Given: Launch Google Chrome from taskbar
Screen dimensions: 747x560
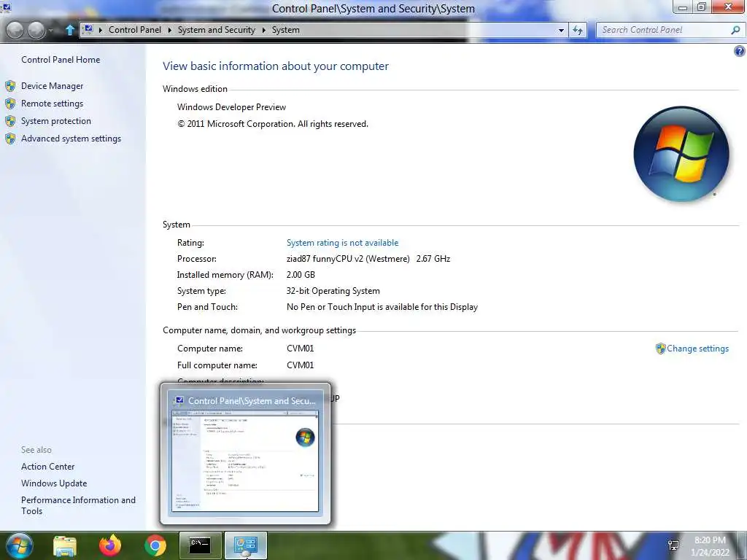Looking at the screenshot, I should point(155,545).
